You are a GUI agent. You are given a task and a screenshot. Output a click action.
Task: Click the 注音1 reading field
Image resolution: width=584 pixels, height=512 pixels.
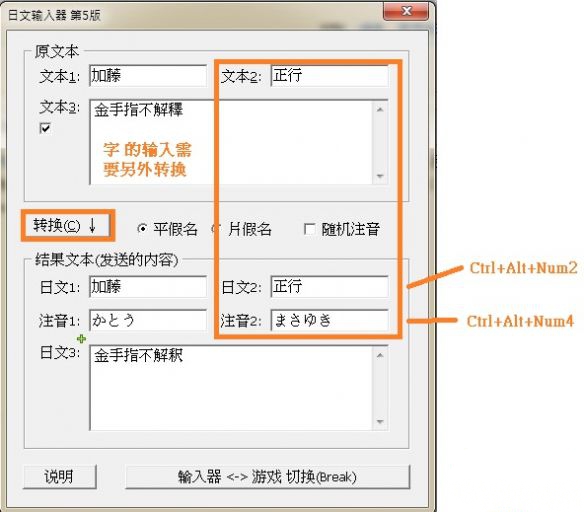(x=148, y=320)
